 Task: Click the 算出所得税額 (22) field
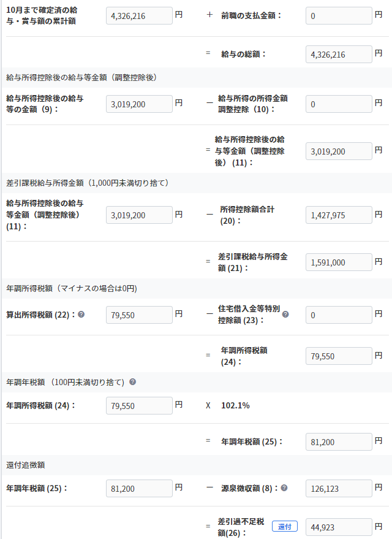[139, 315]
